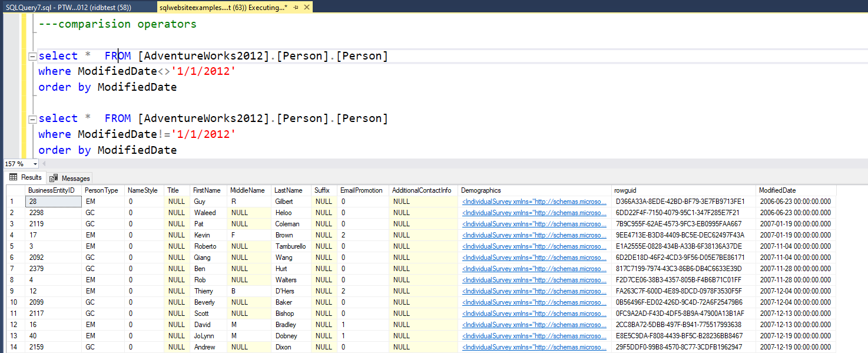
Task: Open Demographics XML link for Andrew Dixon
Action: (x=534, y=347)
